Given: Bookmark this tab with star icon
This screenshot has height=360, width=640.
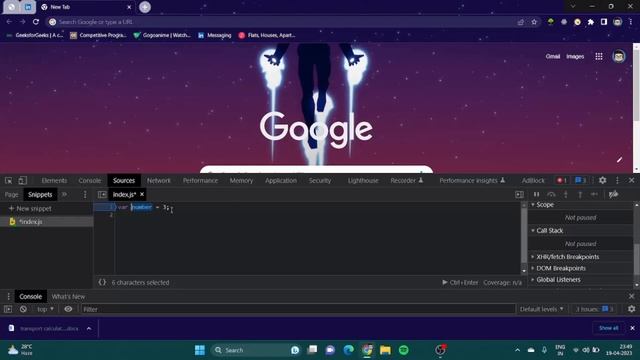Looking at the screenshot, I should (x=534, y=22).
